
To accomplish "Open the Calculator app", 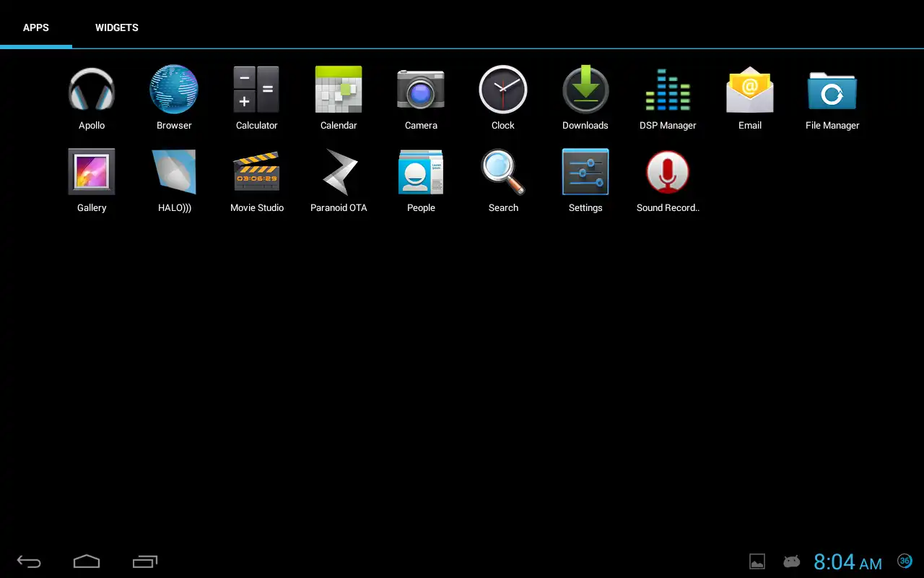I will 256,98.
